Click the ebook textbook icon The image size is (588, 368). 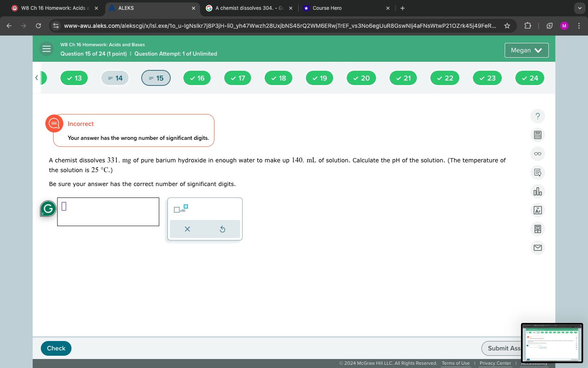537,229
